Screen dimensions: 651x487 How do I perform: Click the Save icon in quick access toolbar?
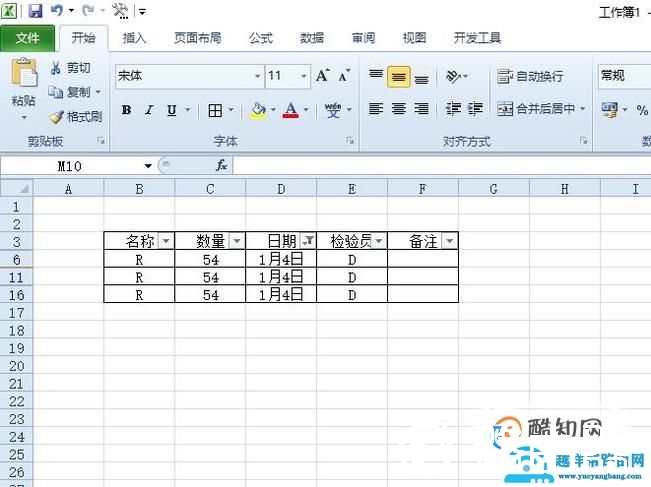coord(35,11)
